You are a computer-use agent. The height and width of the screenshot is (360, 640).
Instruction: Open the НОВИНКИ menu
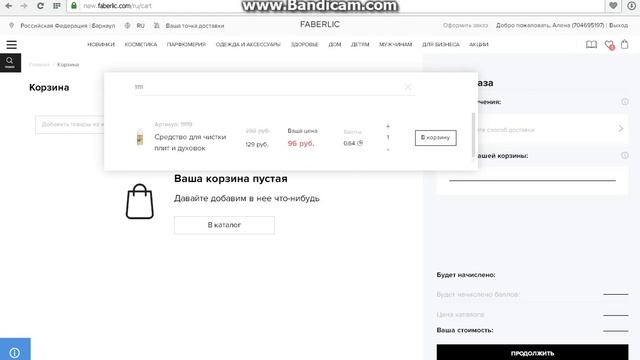101,44
